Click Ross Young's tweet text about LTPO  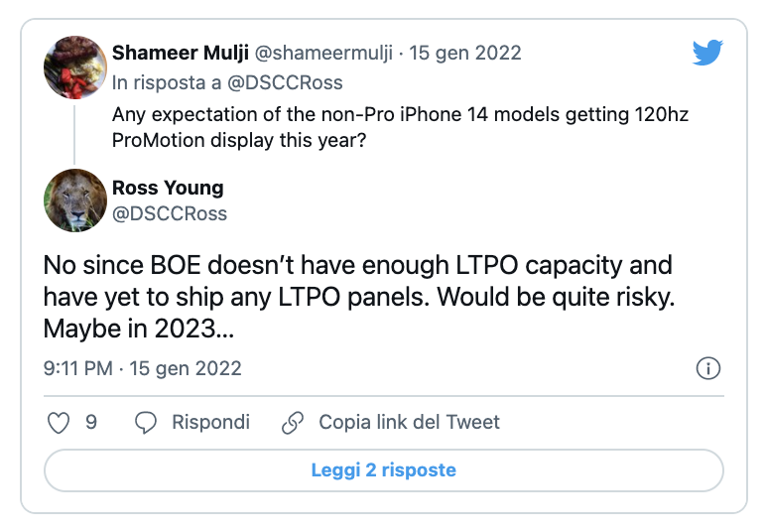click(x=357, y=297)
